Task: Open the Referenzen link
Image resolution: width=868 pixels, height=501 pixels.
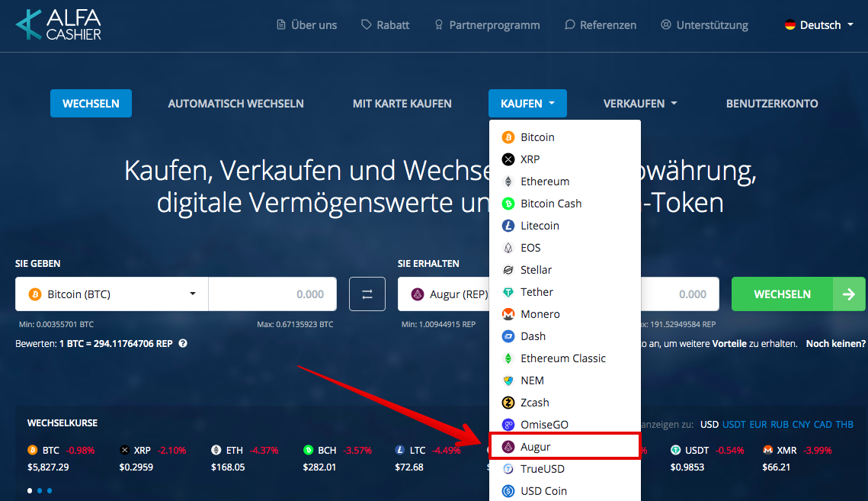Action: click(x=601, y=25)
